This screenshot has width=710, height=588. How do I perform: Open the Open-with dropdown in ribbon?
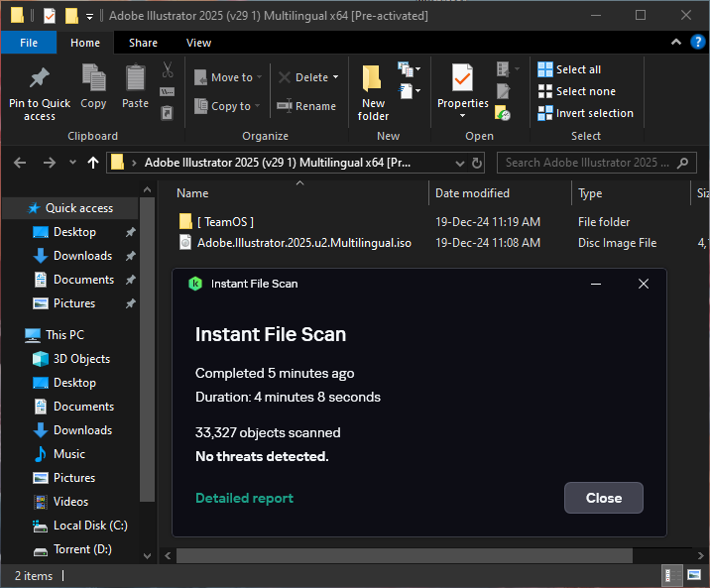coord(508,68)
